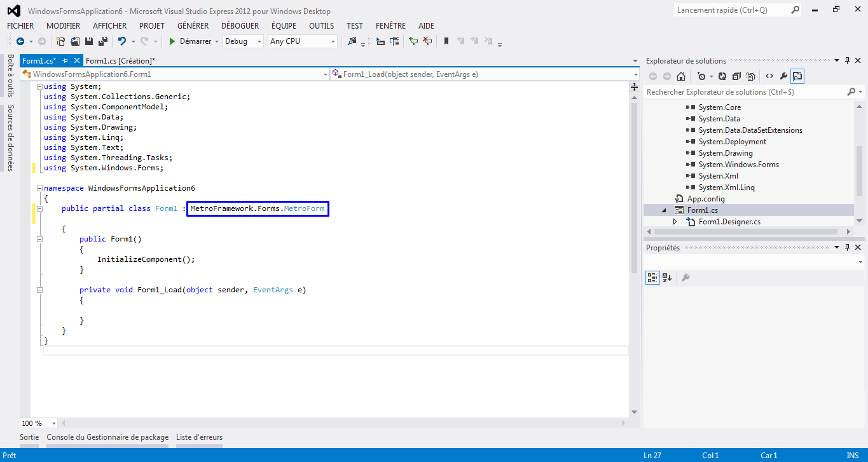Click the magnifier icon in Quick Launch
Screen dimensions: 868x462
(x=795, y=10)
